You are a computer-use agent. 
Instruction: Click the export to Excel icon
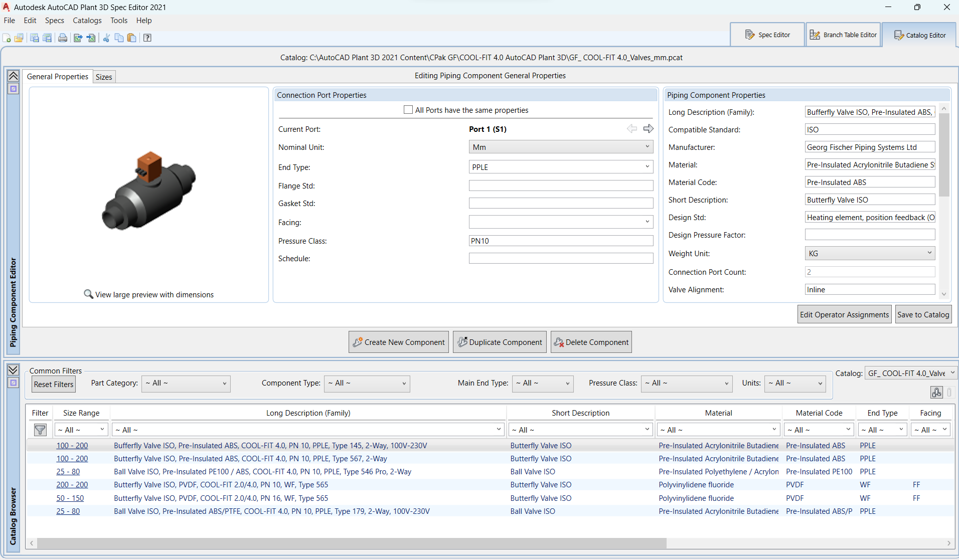78,38
